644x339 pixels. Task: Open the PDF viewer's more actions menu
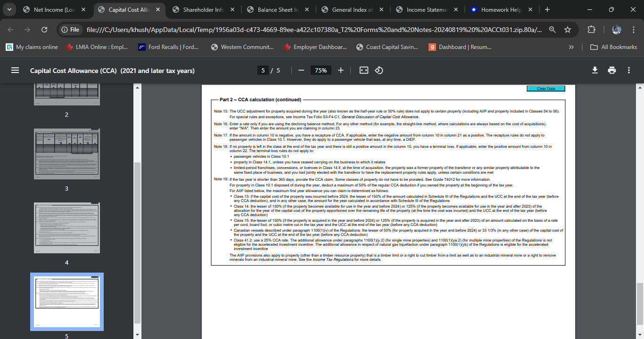coord(628,70)
